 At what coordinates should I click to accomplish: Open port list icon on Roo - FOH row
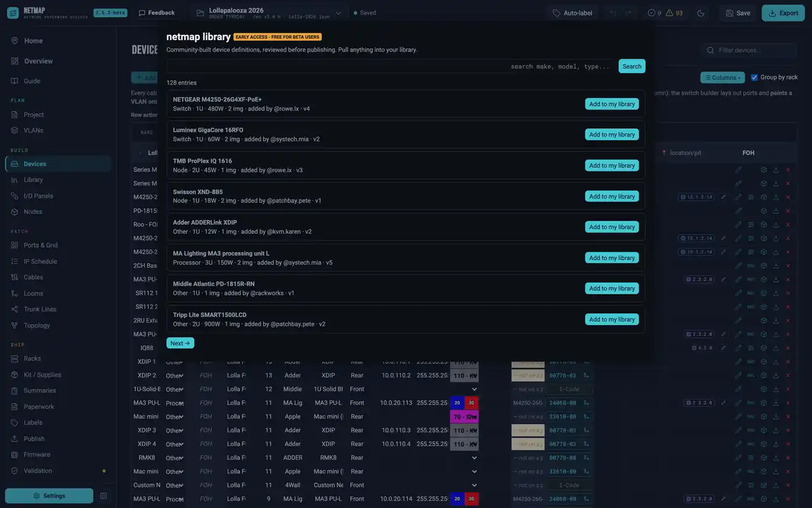751,225
